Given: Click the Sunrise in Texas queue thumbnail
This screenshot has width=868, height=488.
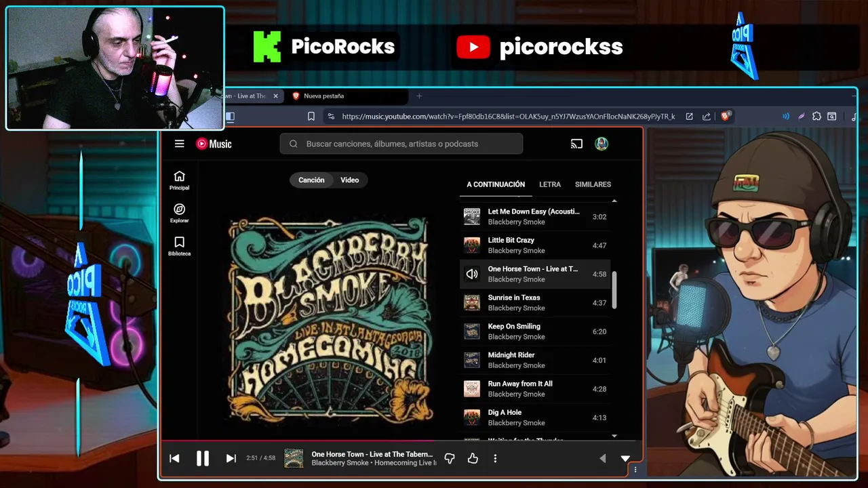Looking at the screenshot, I should 472,303.
